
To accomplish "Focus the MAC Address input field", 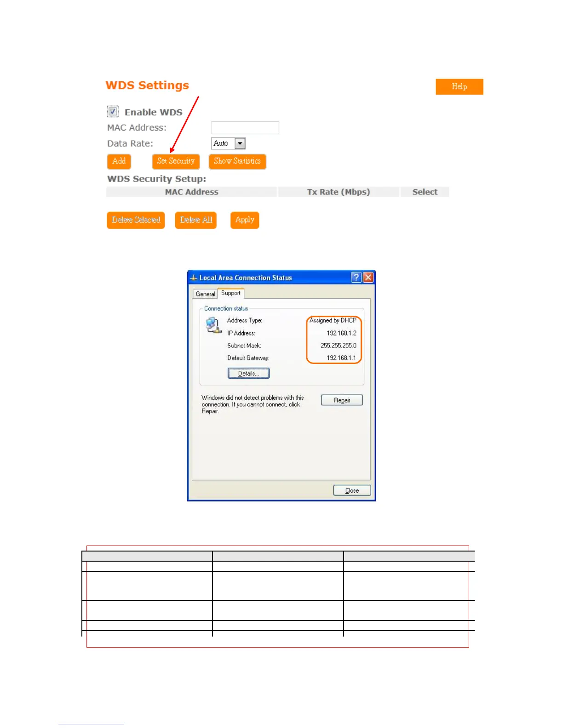I will pyautogui.click(x=245, y=127).
